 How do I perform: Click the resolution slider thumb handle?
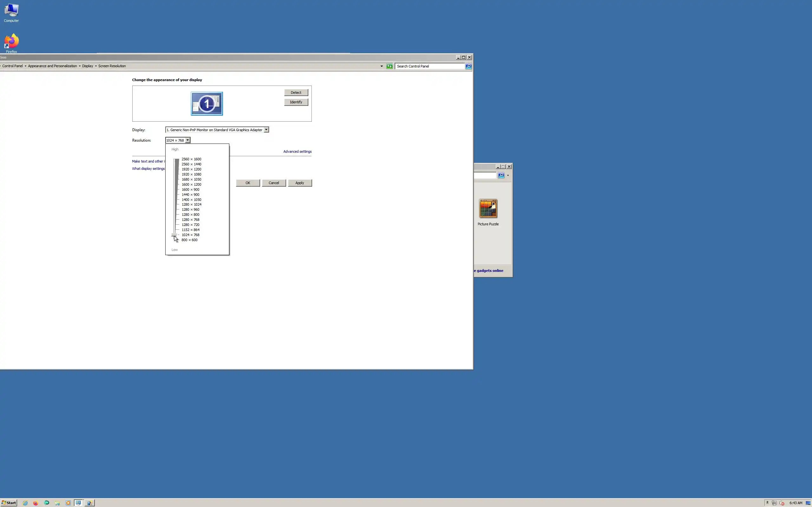tap(174, 235)
